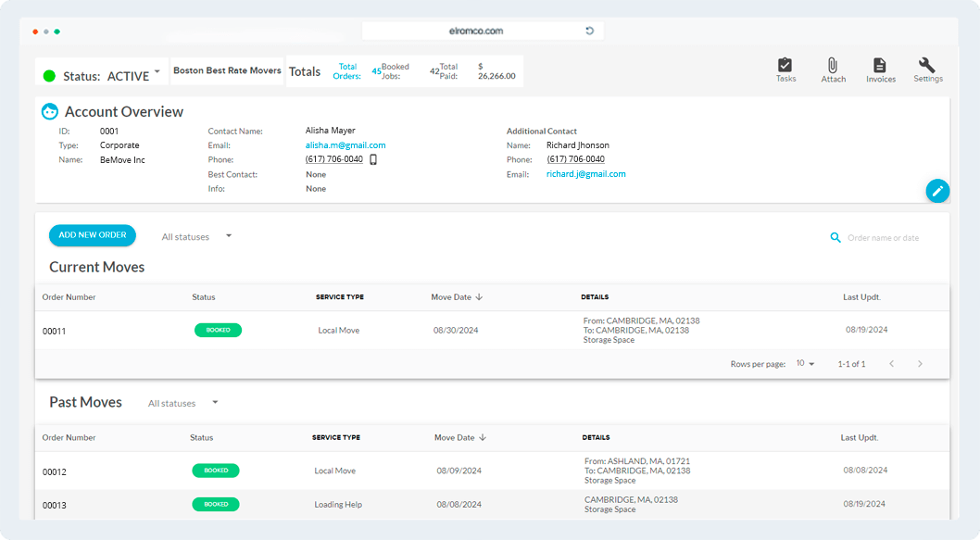Click Current Moves Status column header
The height and width of the screenshot is (540, 980).
tap(204, 297)
